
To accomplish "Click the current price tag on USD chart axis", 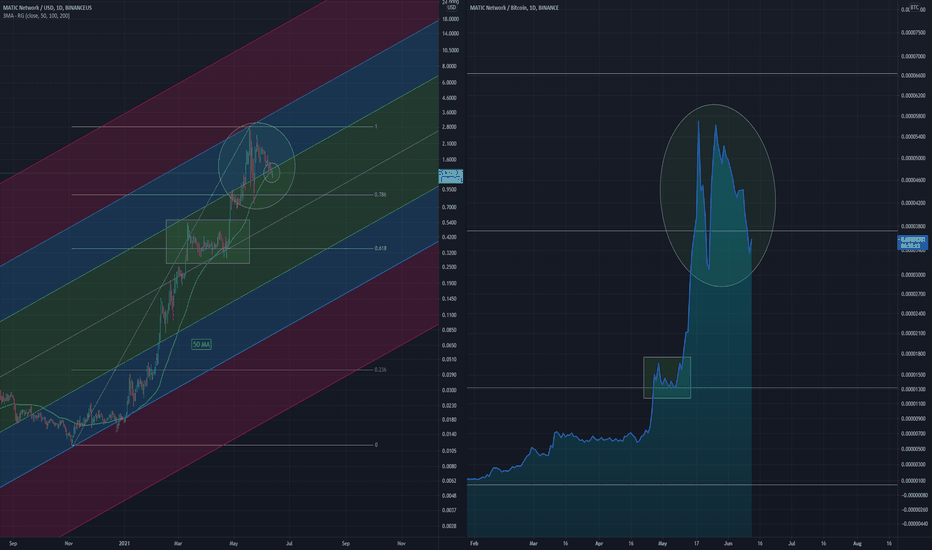I will [451, 175].
